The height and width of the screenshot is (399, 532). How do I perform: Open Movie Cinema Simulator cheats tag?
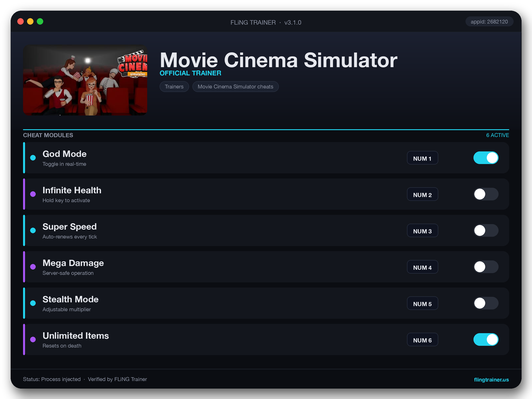pyautogui.click(x=235, y=87)
